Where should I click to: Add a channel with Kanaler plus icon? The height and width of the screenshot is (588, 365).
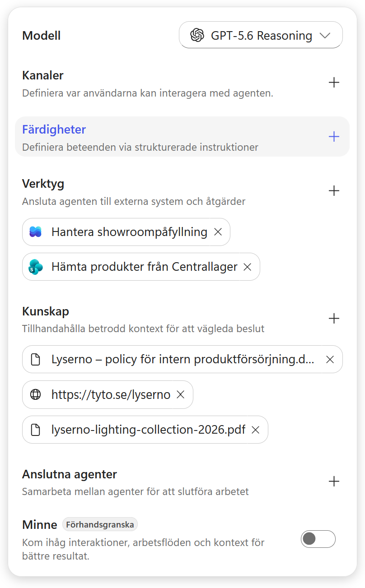pyautogui.click(x=334, y=83)
